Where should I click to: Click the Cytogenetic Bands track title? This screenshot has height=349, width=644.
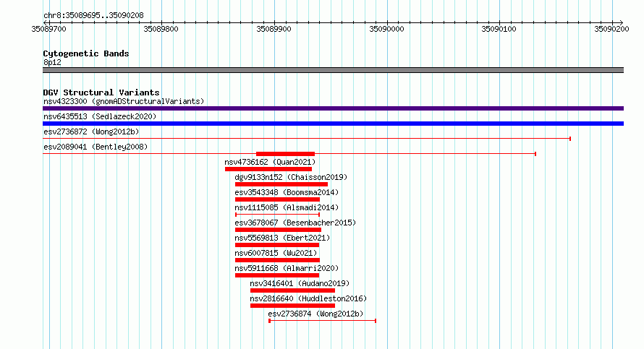[x=86, y=53]
